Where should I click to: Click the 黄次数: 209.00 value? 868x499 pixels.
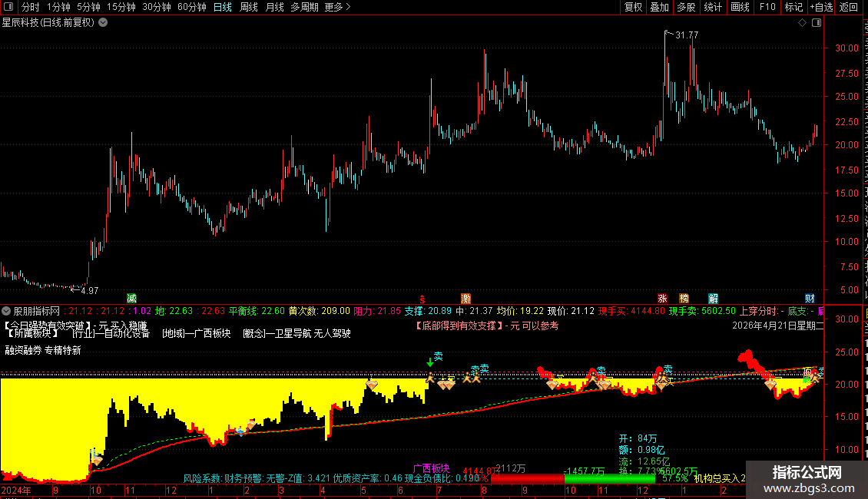click(x=320, y=312)
